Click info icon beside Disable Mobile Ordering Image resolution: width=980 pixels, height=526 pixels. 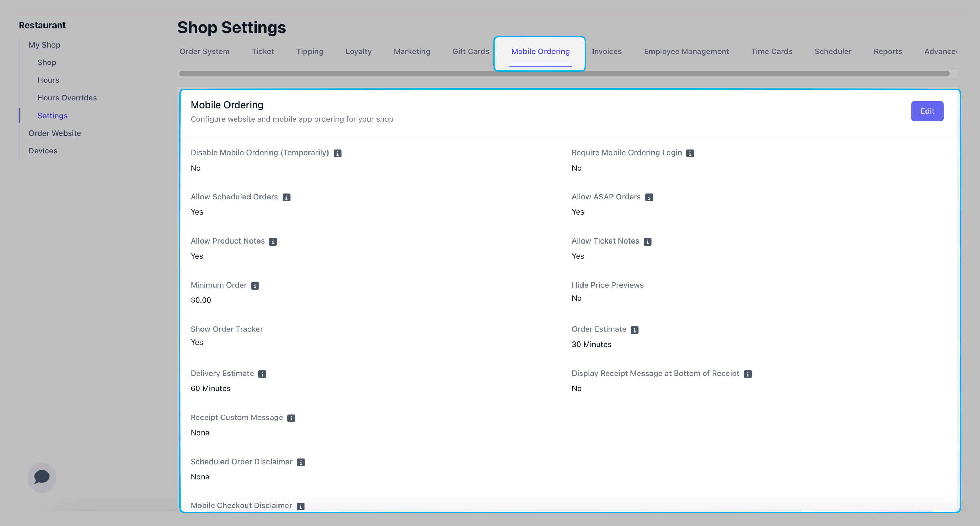[x=337, y=153]
